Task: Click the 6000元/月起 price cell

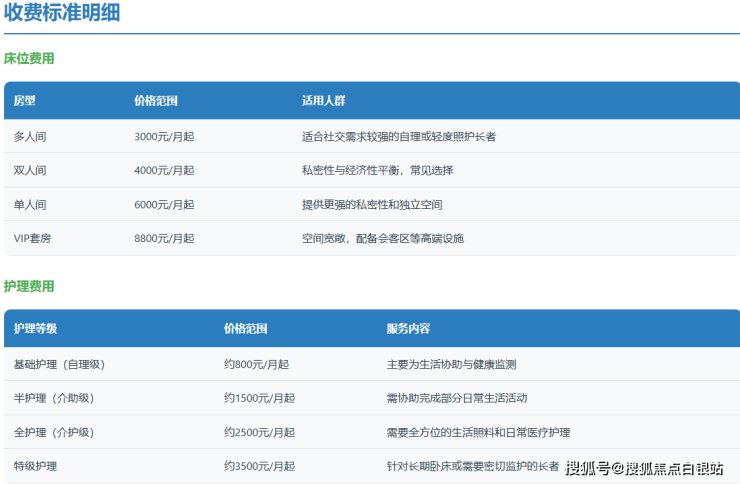Action: click(x=164, y=204)
